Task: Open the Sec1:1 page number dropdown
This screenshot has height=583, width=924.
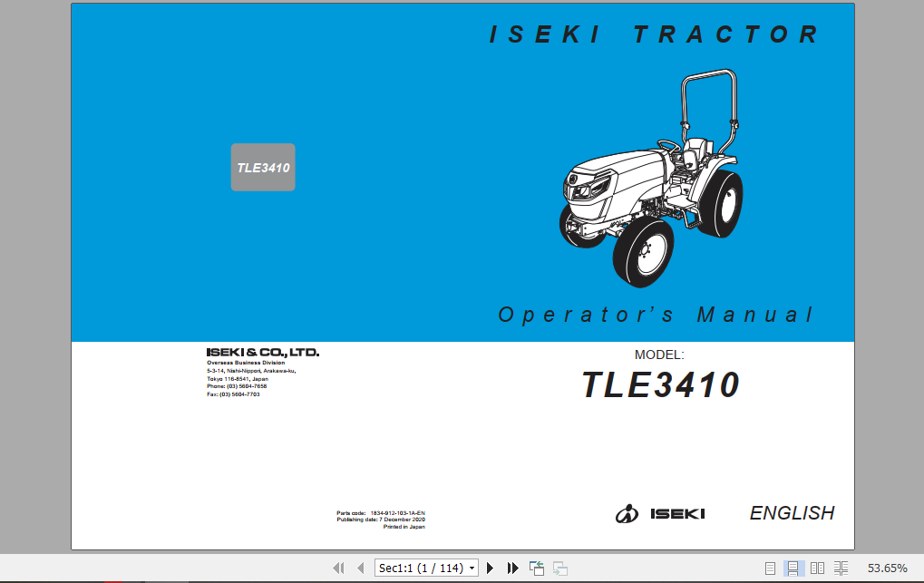Action: click(x=472, y=568)
